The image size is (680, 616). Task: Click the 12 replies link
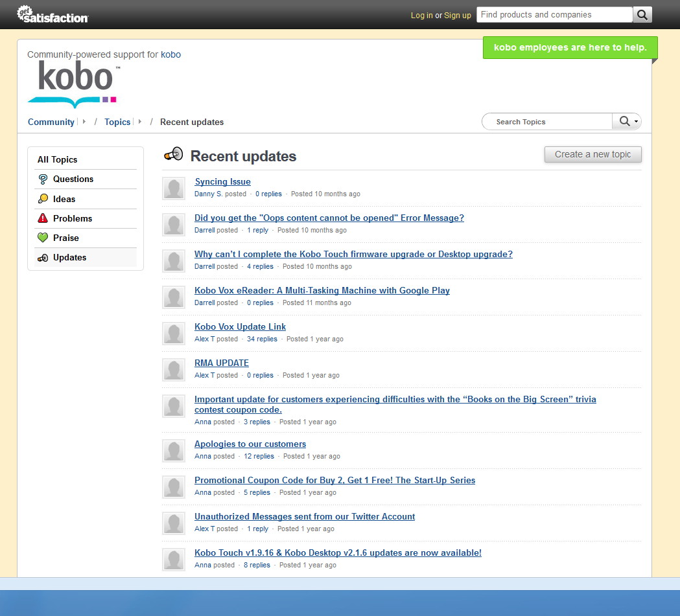259,456
